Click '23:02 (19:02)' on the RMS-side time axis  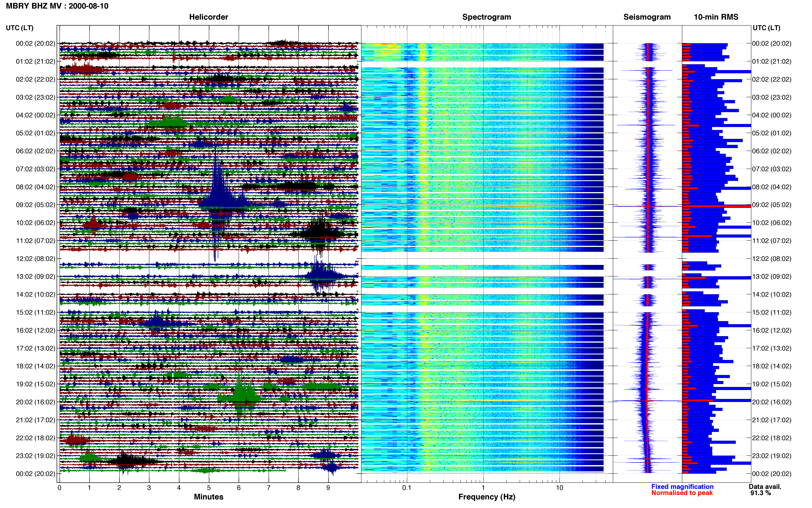[x=772, y=456]
